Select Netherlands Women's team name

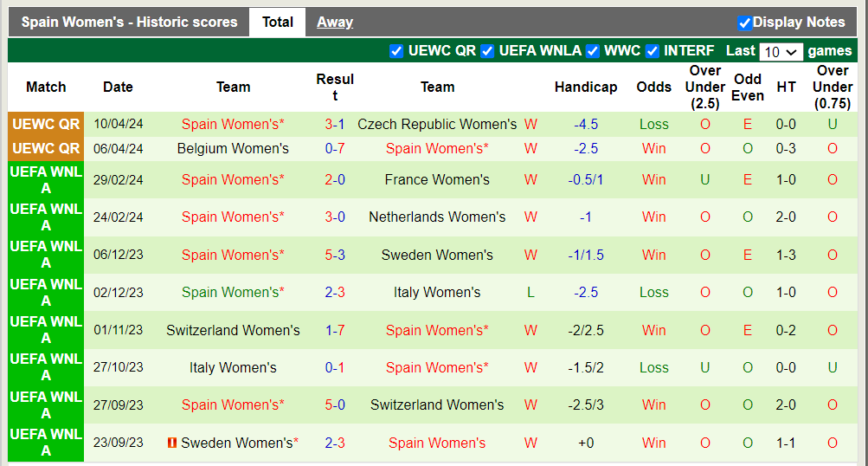point(437,217)
